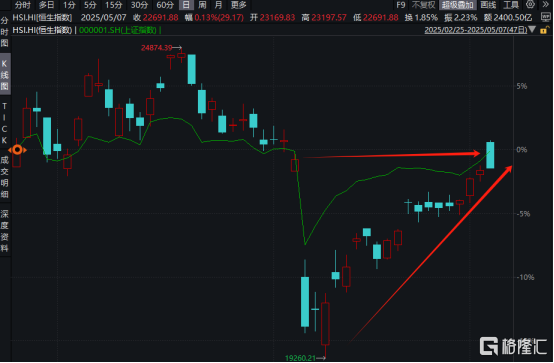Open the 工具 tools menu
This screenshot has width=554, height=363.
click(x=511, y=5)
